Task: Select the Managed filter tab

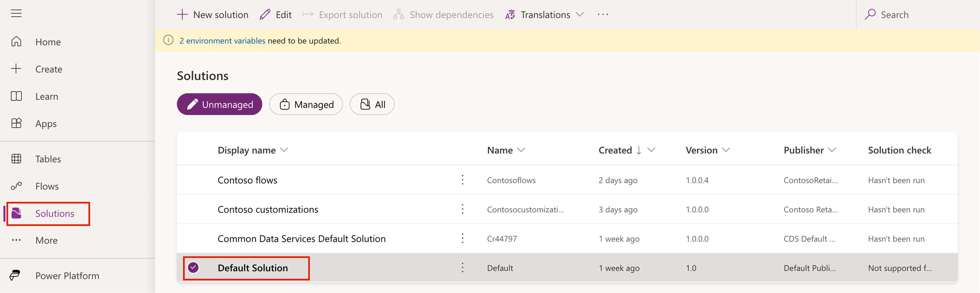Action: pos(306,105)
